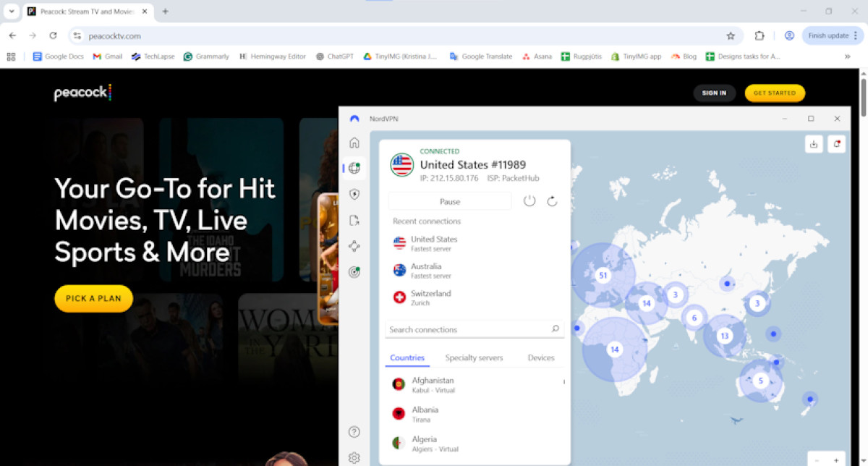Click the Europe cluster labeled 51 on map
Viewport: 868px width, 466px height.
point(603,276)
